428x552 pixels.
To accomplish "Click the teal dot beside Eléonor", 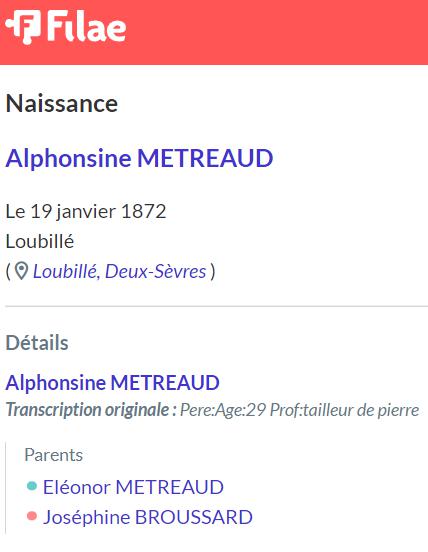I will [x=32, y=486].
